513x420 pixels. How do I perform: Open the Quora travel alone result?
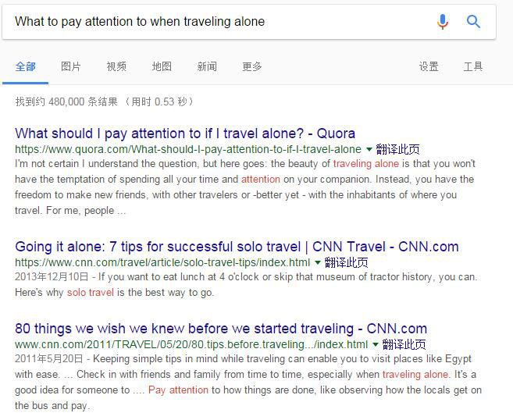[185, 133]
